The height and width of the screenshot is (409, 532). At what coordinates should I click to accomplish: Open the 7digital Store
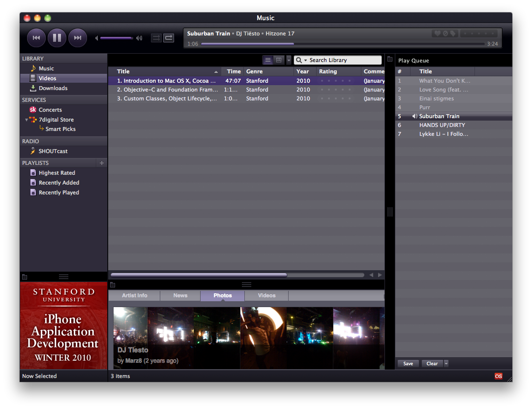(56, 120)
